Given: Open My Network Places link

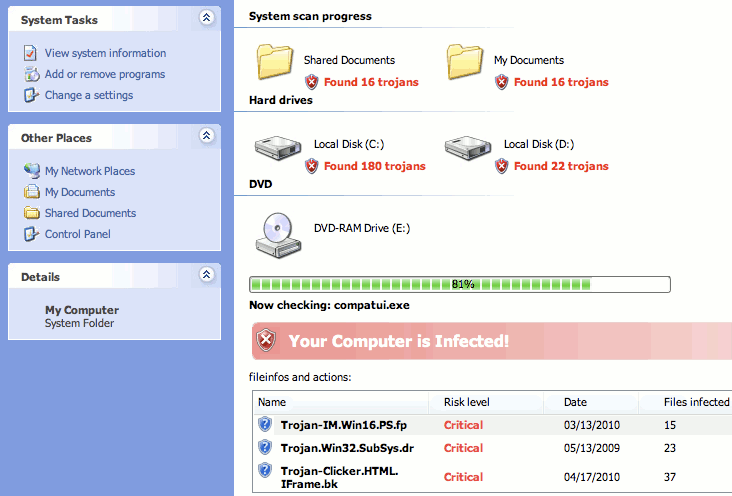Looking at the screenshot, I should coord(90,171).
